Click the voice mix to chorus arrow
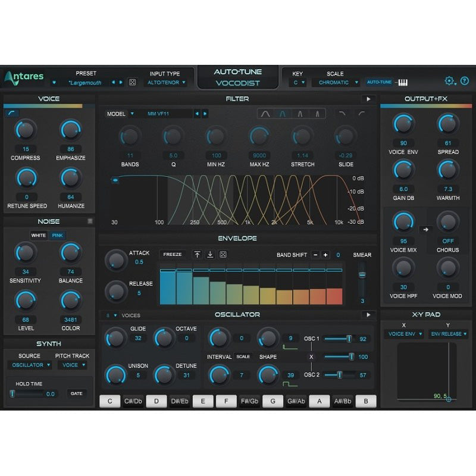Screen dimensions: 476x476 pos(425,230)
